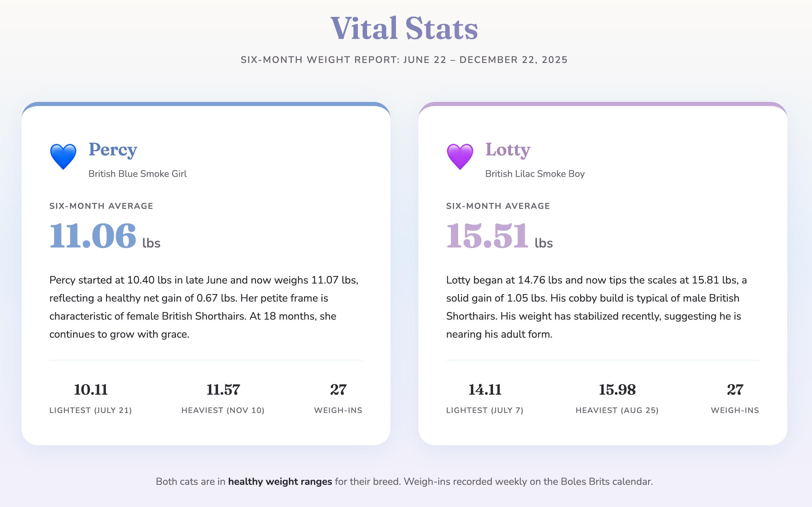Click the "British Blue Smoke Girl" subtitle
Viewport: 812px width, 507px height.
click(x=137, y=174)
